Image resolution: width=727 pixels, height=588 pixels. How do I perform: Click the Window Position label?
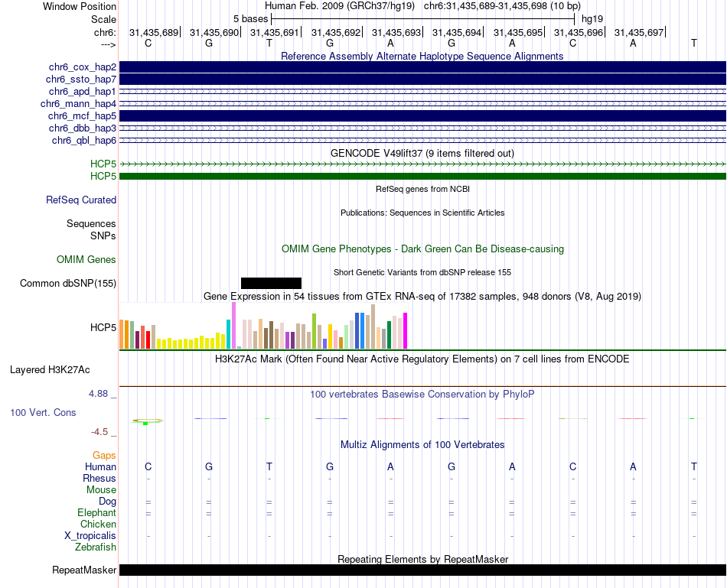pos(80,6)
